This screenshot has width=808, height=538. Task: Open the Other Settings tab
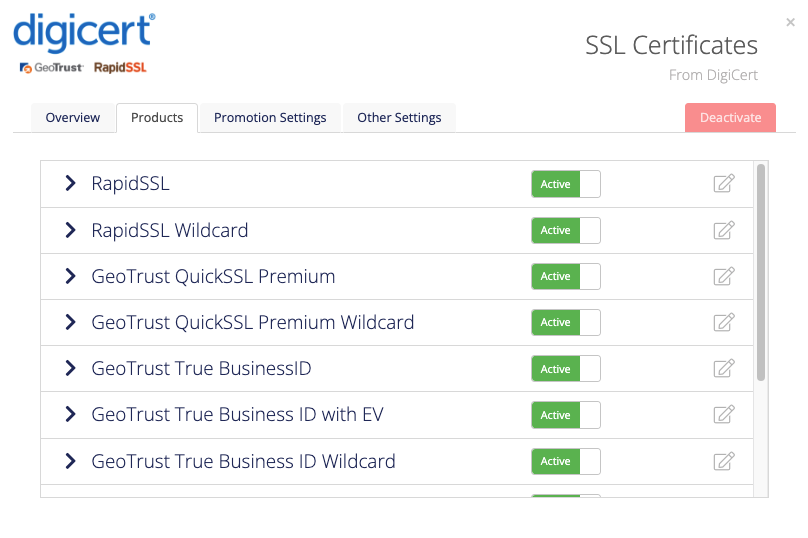pos(399,118)
